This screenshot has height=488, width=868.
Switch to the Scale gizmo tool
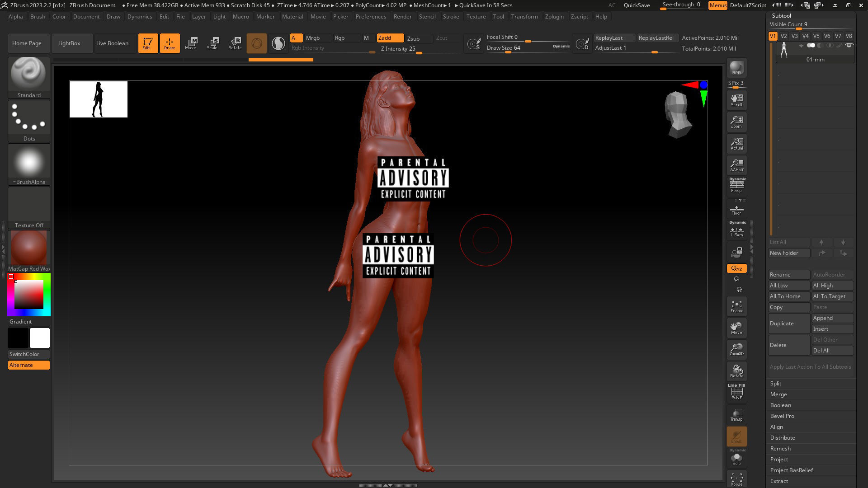pyautogui.click(x=212, y=43)
